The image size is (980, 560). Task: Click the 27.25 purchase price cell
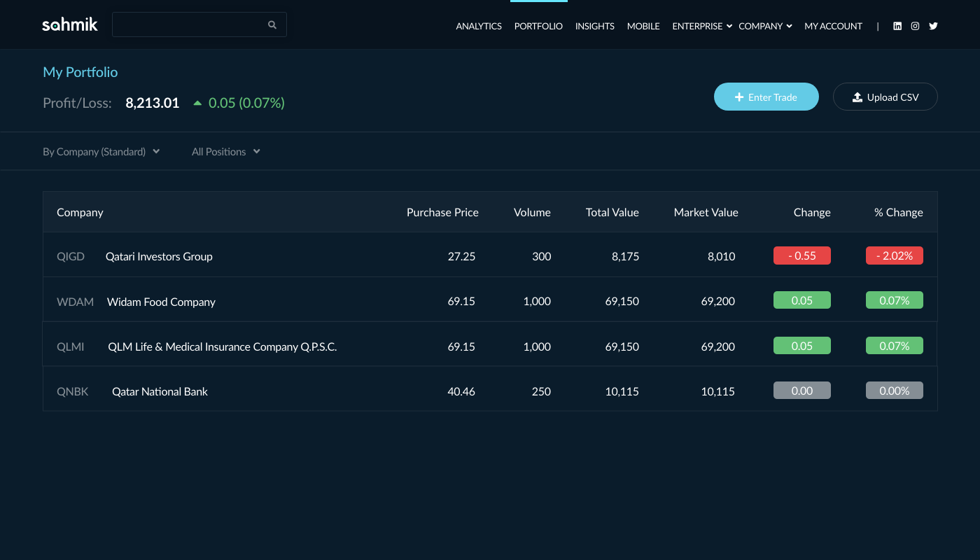461,256
